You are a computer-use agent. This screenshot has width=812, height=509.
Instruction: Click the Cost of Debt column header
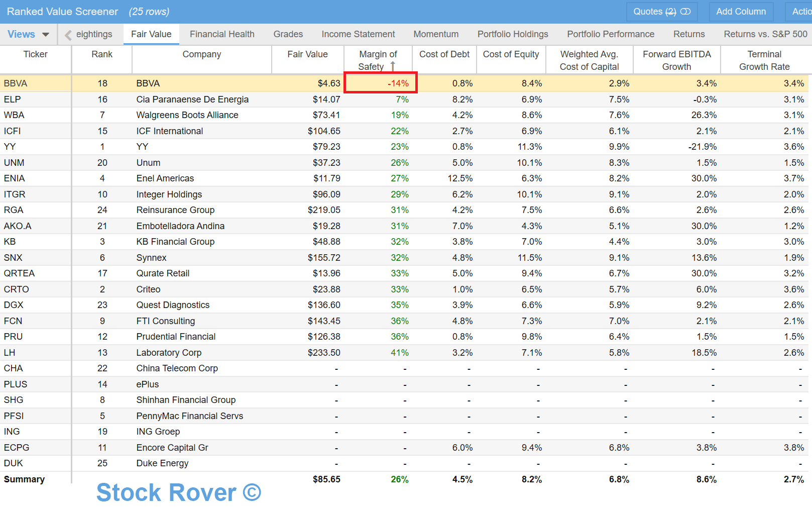(444, 54)
